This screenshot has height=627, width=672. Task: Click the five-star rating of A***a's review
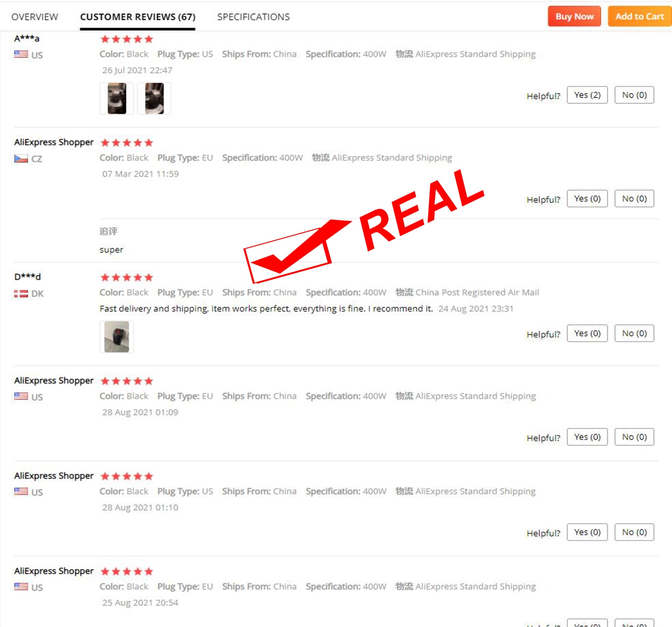tap(127, 39)
